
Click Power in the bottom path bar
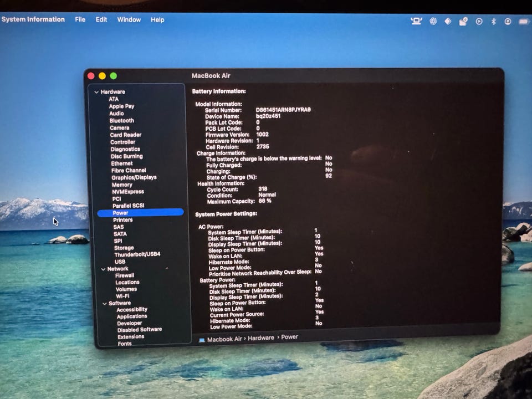289,337
